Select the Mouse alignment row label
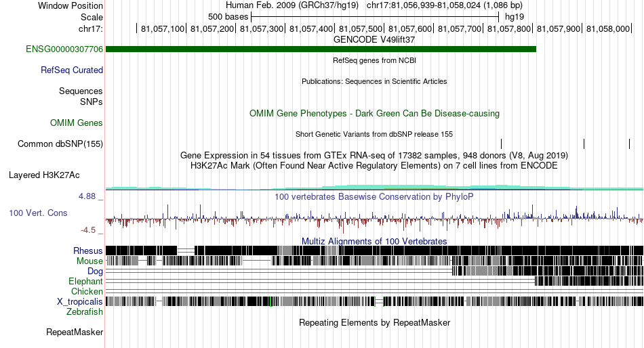The height and width of the screenshot is (348, 644). [89, 261]
